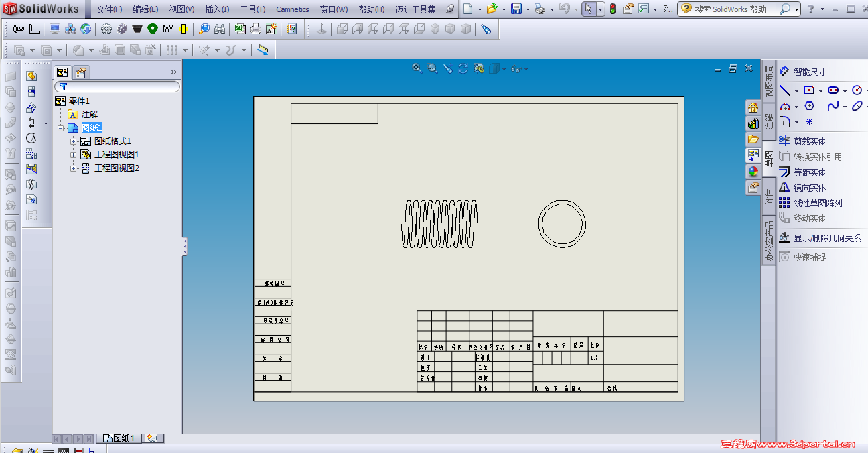Image resolution: width=868 pixels, height=453 pixels.
Task: Open the 工具(T) menu
Action: (252, 9)
